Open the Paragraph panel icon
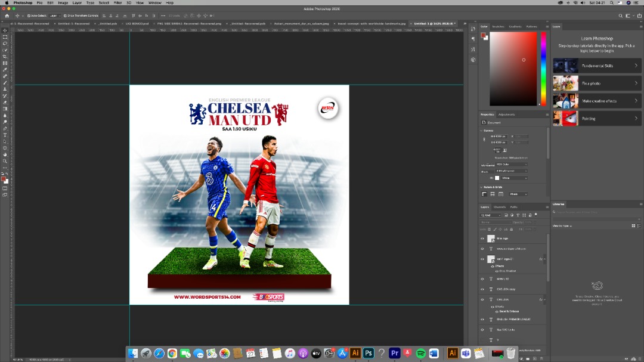 [x=473, y=39]
